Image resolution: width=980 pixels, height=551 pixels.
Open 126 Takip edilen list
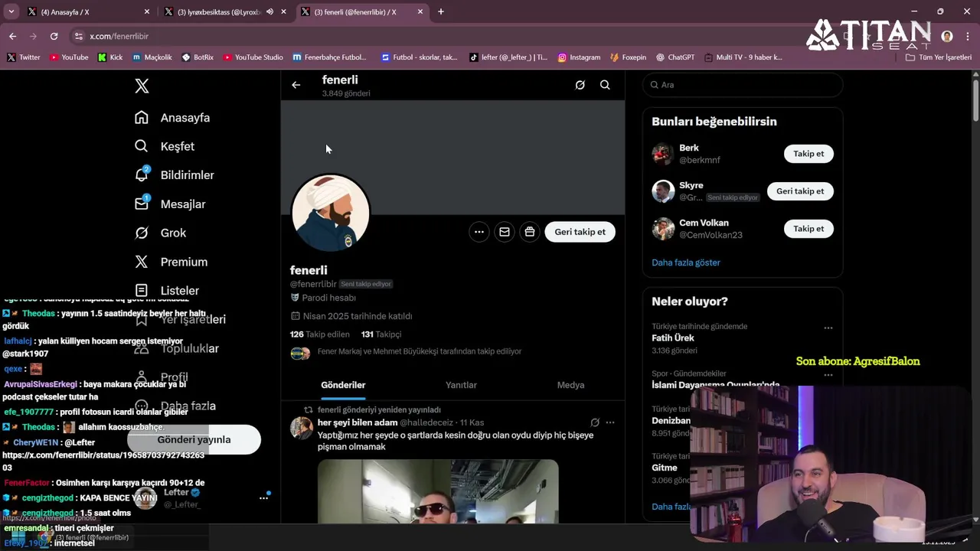(319, 334)
